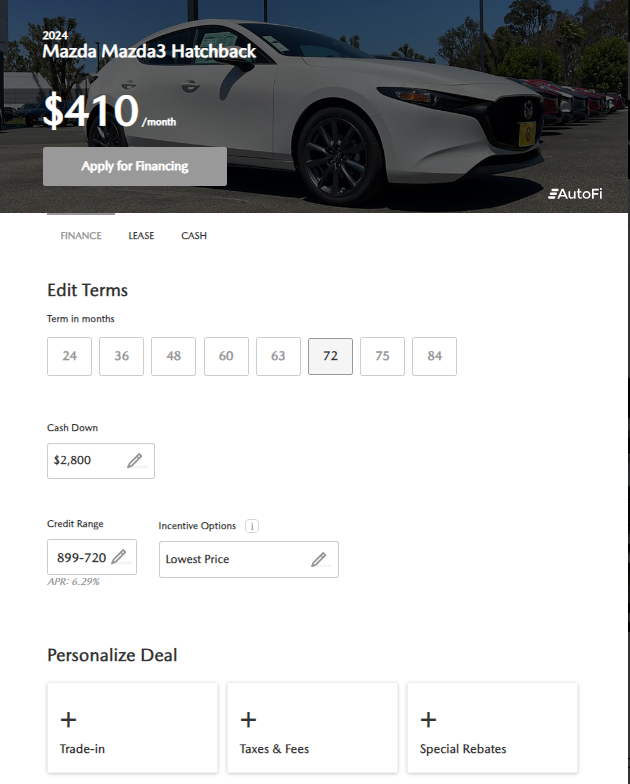Open the Incentive Options info icon
The width and height of the screenshot is (630, 784).
click(x=252, y=526)
